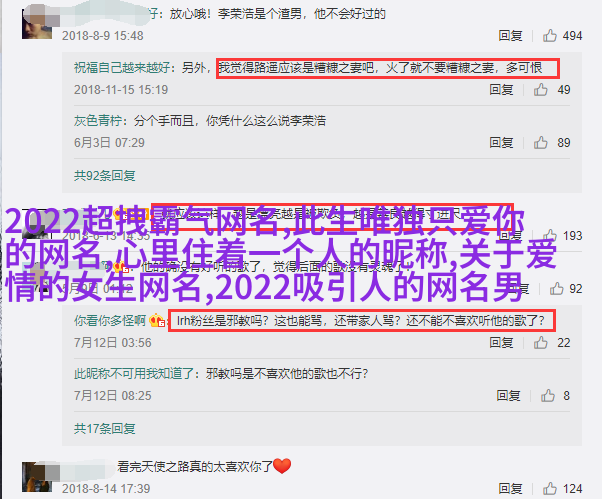Like the reply showing 92 likes
The height and width of the screenshot is (499, 602).
pyautogui.click(x=556, y=289)
